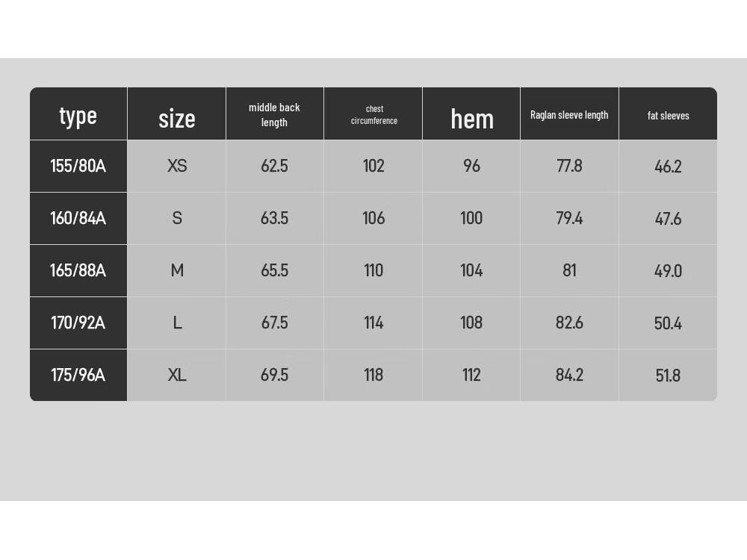
Task: Select chest circumference value 114
Action: click(373, 323)
